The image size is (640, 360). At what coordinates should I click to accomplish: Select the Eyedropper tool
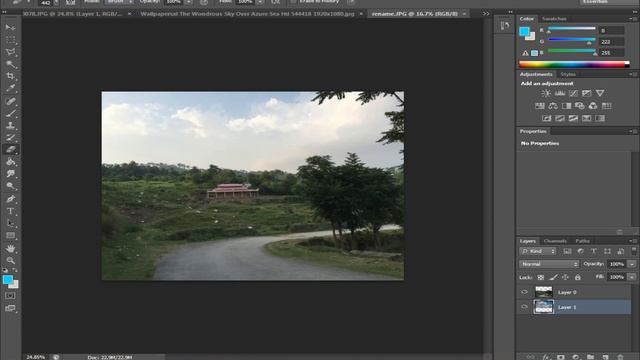pyautogui.click(x=11, y=88)
